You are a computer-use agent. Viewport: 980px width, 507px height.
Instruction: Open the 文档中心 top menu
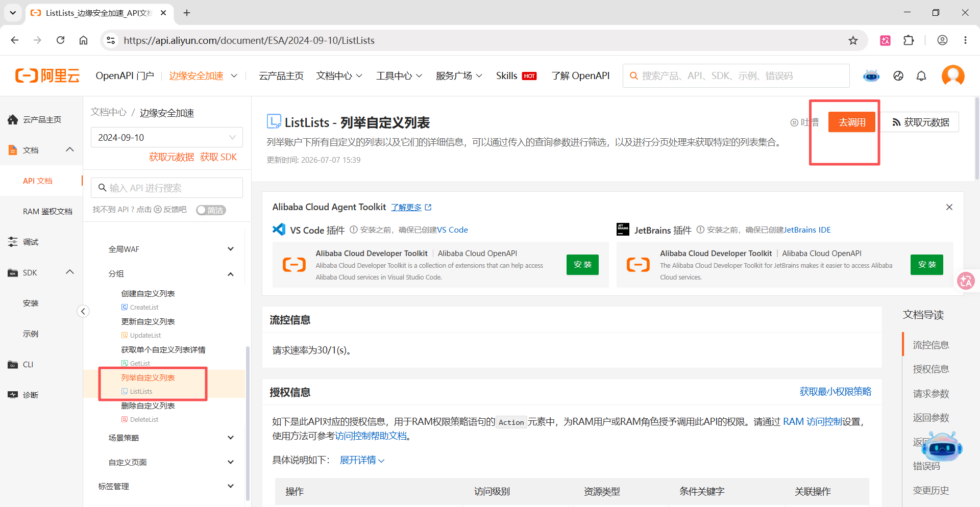point(339,75)
